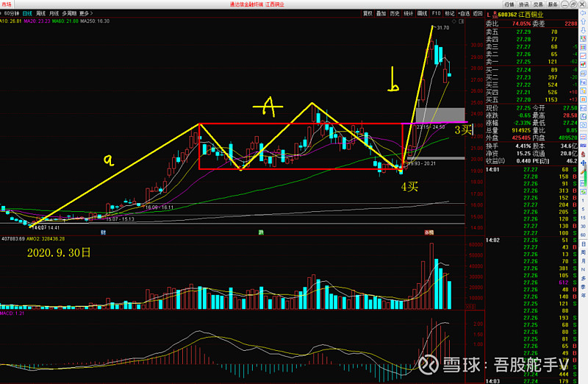
Task: Open the 交易 trading menu
Action: coord(539,4)
